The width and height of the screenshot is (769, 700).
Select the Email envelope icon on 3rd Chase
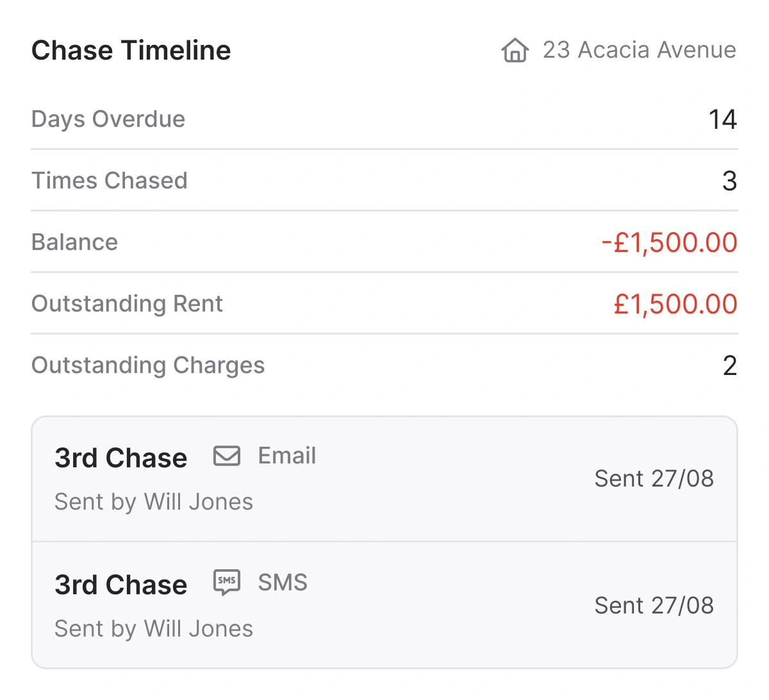click(227, 456)
